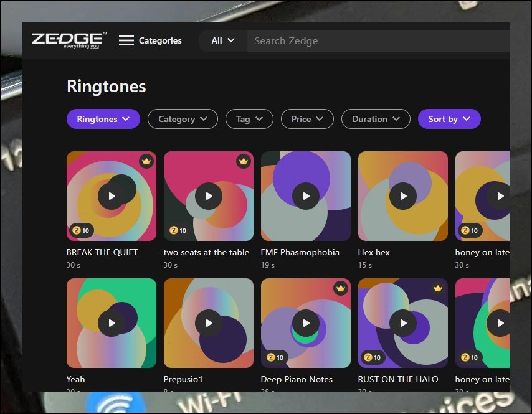Play Deep Piano Notes ringtone
532x414 pixels.
pos(306,323)
